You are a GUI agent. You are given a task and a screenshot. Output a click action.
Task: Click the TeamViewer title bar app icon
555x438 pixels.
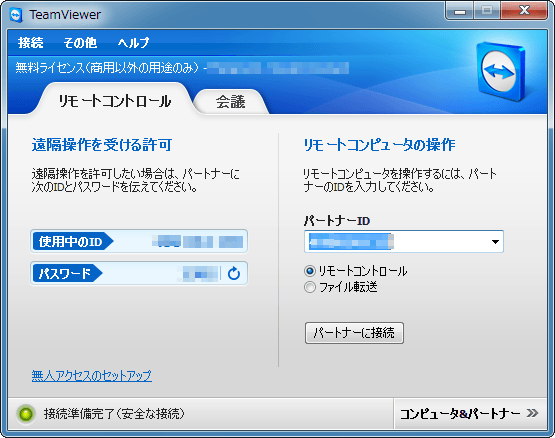click(16, 15)
